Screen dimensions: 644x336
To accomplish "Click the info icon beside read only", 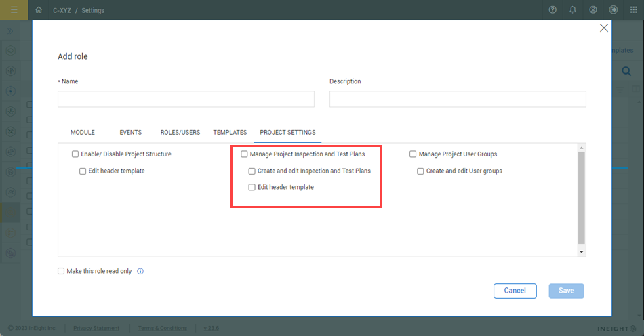I will coord(140,271).
